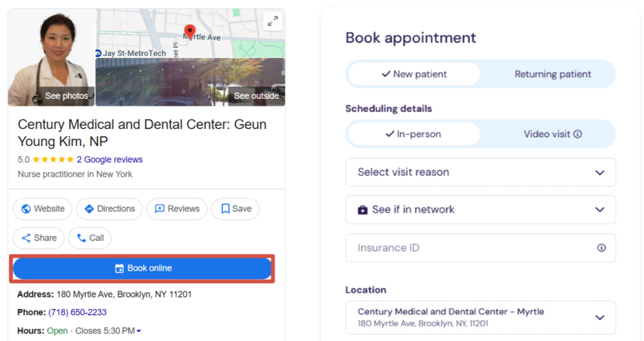Open the 2 Google reviews link

pyautogui.click(x=109, y=160)
